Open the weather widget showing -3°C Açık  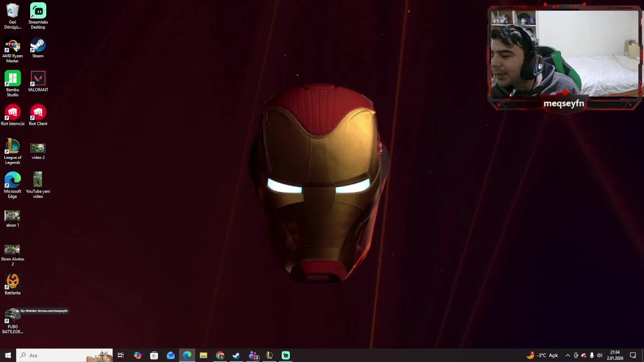[x=542, y=355]
